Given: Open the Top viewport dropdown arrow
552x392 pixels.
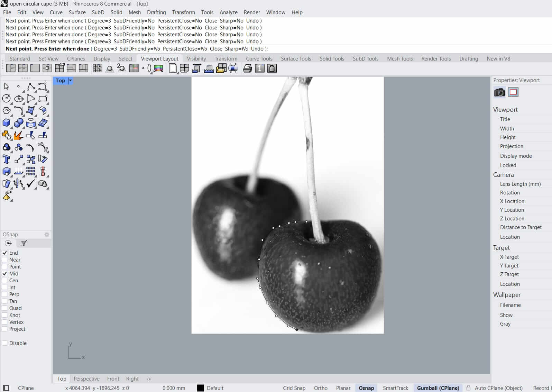Looking at the screenshot, I should click(70, 81).
